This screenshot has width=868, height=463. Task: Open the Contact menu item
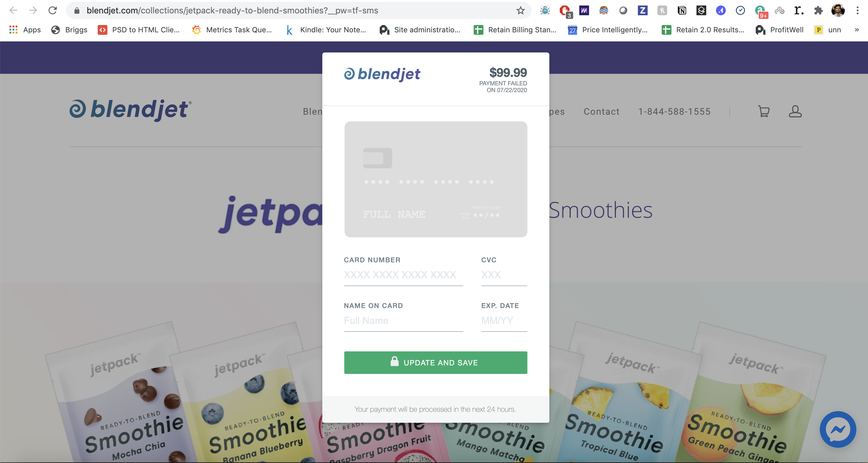coord(602,111)
